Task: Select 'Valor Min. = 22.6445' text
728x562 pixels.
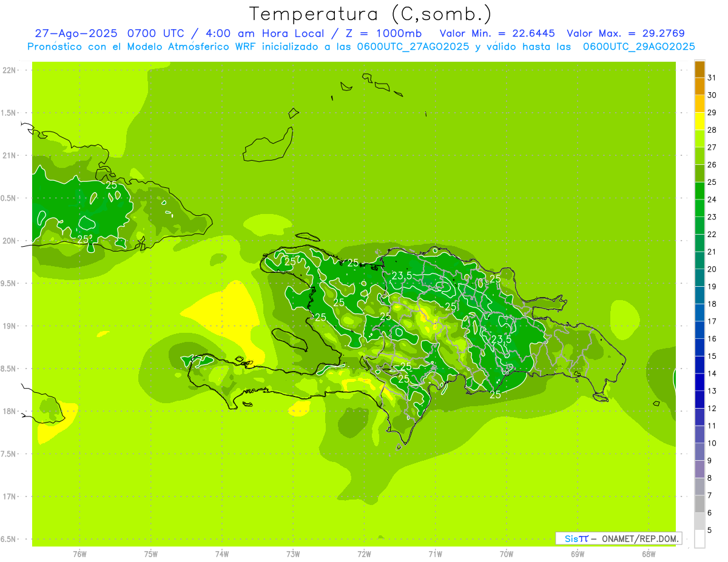Action: pyautogui.click(x=497, y=33)
